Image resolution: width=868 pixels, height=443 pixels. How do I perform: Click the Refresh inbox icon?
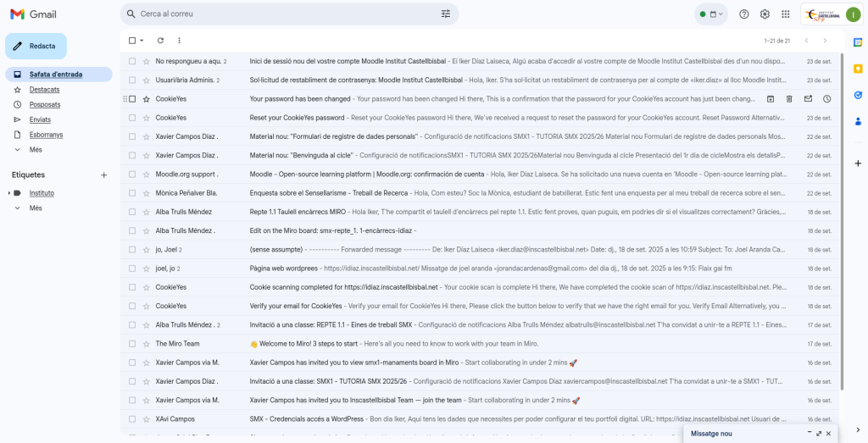point(160,40)
